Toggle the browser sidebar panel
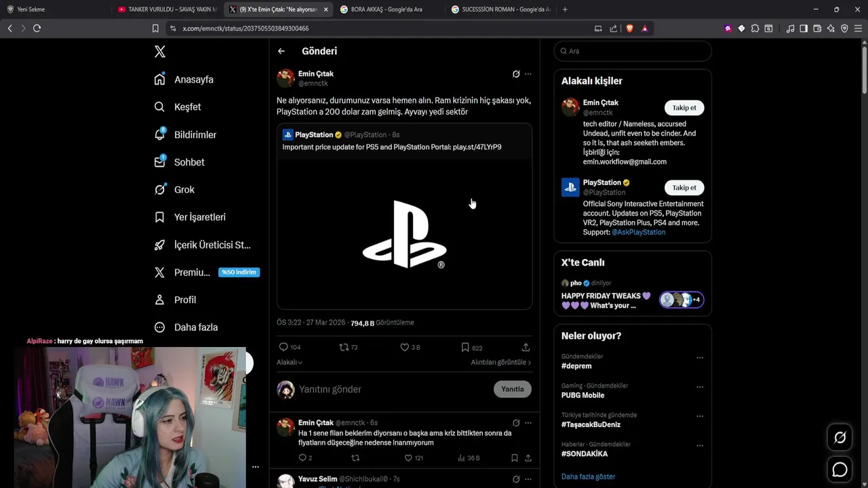This screenshot has height=488, width=868. point(804,28)
